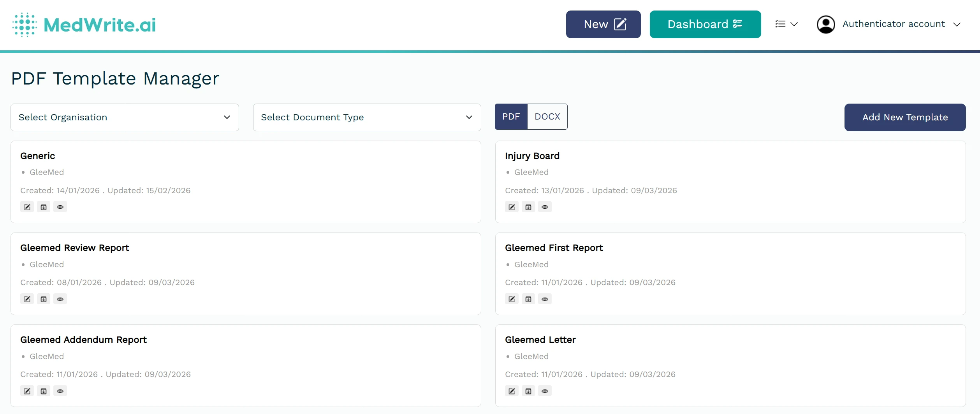This screenshot has height=414, width=980.
Task: Edit the Gleemed Addendum Report template
Action: coord(27,391)
